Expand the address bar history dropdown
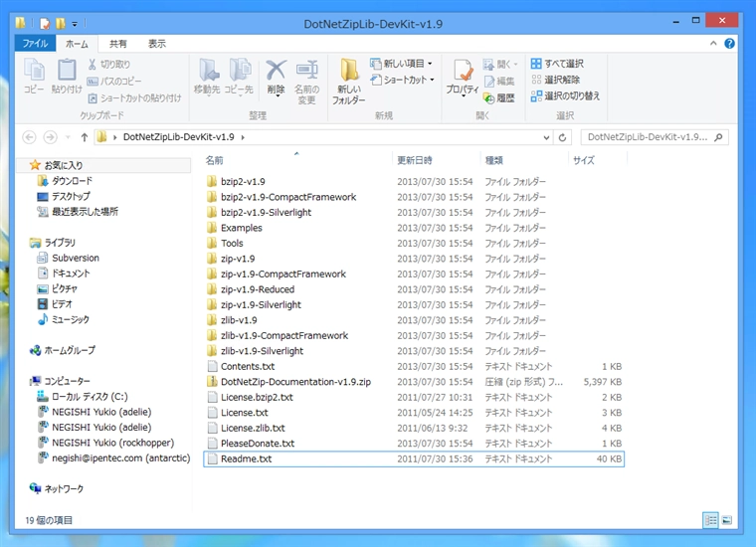The width and height of the screenshot is (756, 547). [x=546, y=137]
